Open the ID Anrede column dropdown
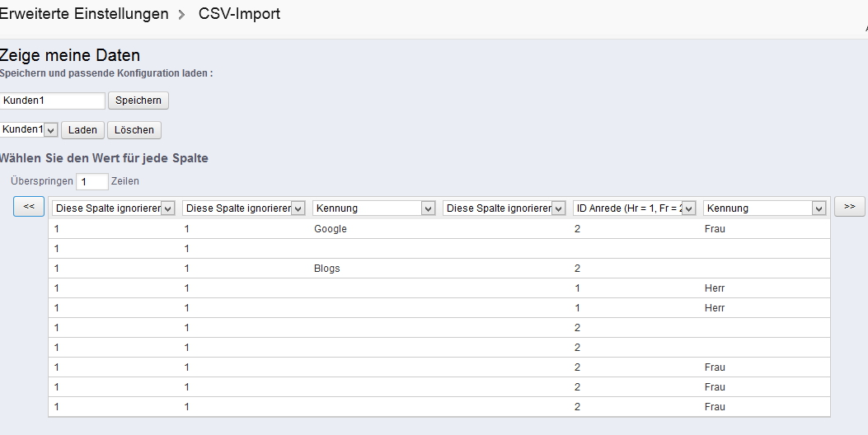This screenshot has width=868, height=435. click(635, 208)
